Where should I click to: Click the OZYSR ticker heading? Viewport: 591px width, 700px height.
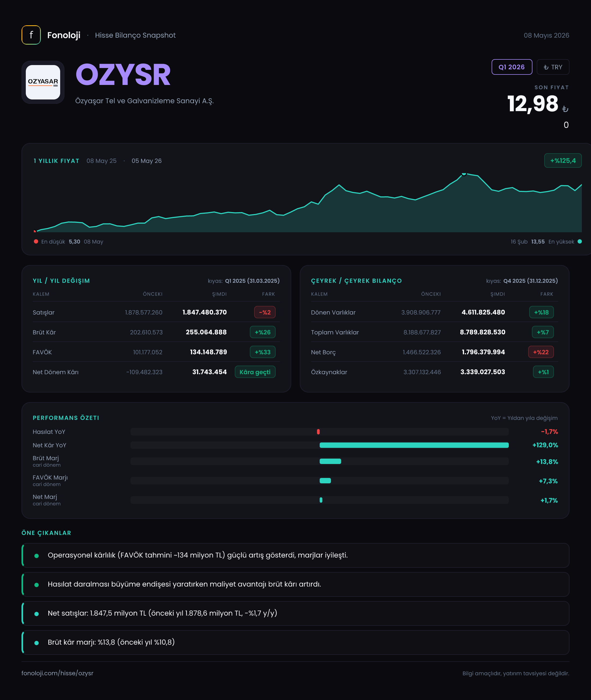123,75
